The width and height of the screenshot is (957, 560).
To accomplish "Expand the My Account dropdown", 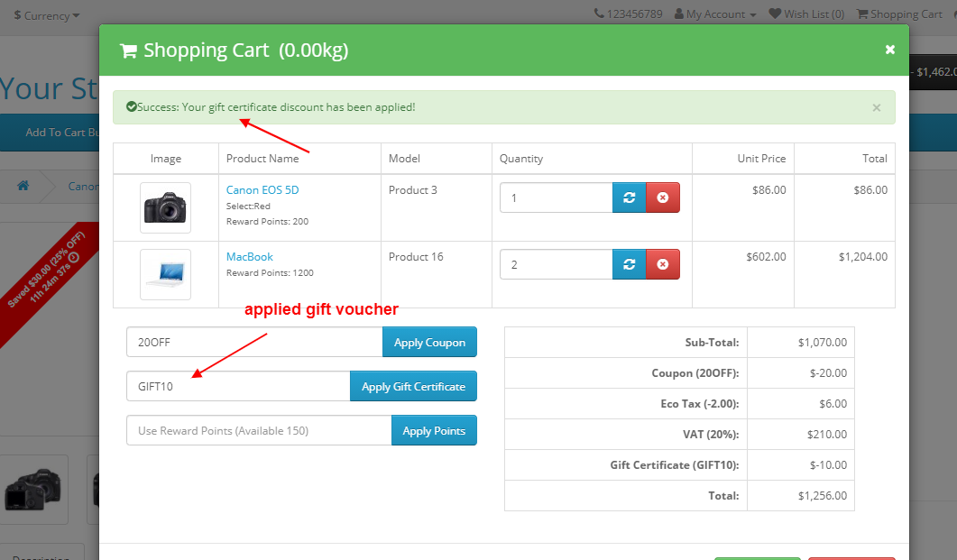I will (x=715, y=14).
